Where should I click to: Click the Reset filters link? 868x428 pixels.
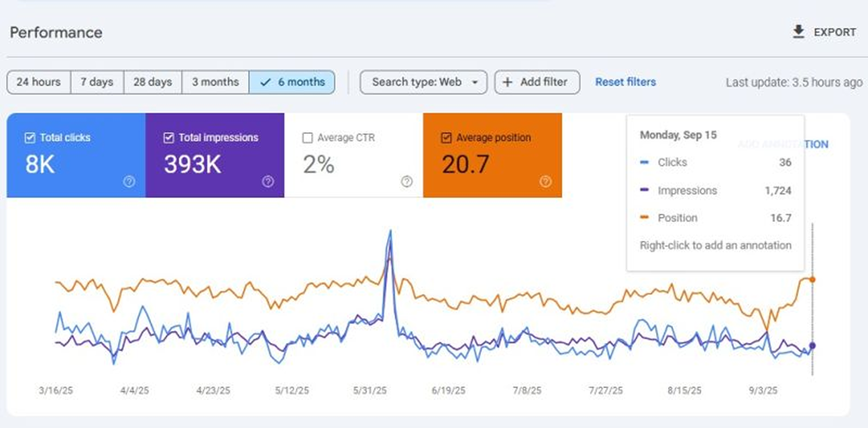tap(626, 82)
